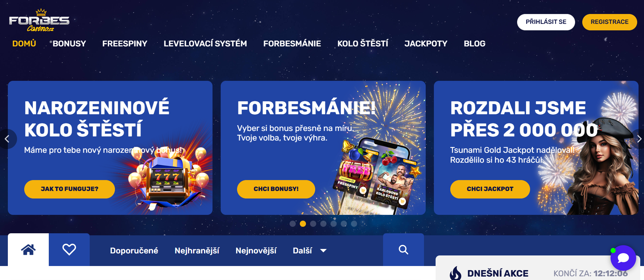The image size is (644, 280).
Task: Go to the Jackpoty page
Action: point(426,44)
